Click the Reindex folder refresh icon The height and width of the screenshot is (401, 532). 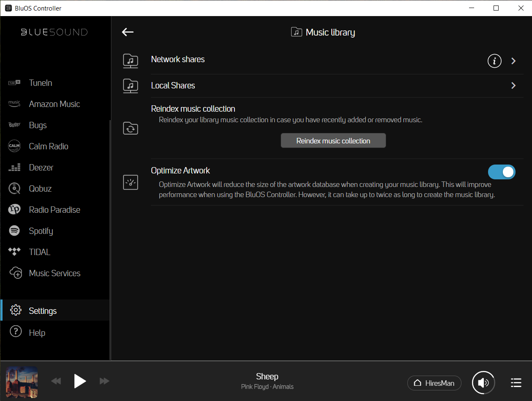tap(131, 128)
